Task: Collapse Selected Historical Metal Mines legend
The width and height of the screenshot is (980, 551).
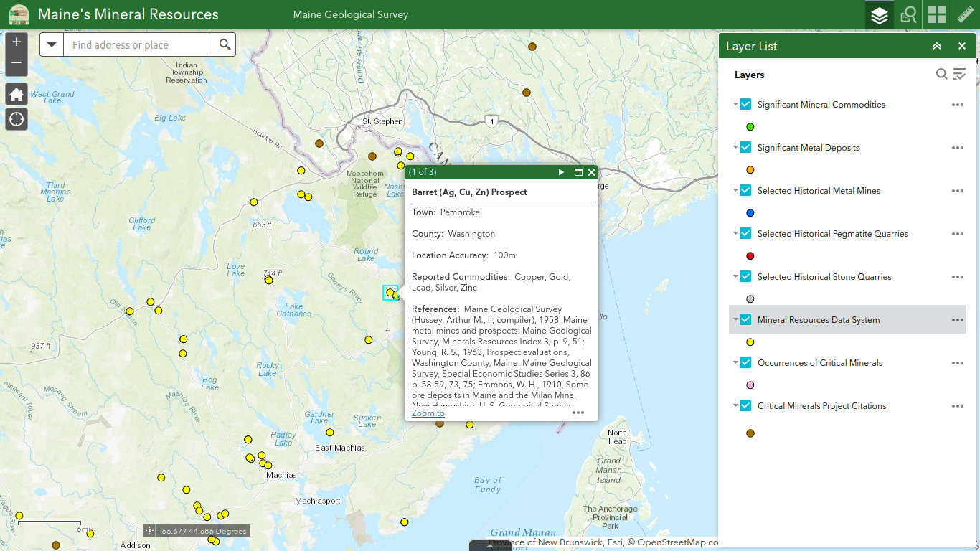Action: [735, 190]
